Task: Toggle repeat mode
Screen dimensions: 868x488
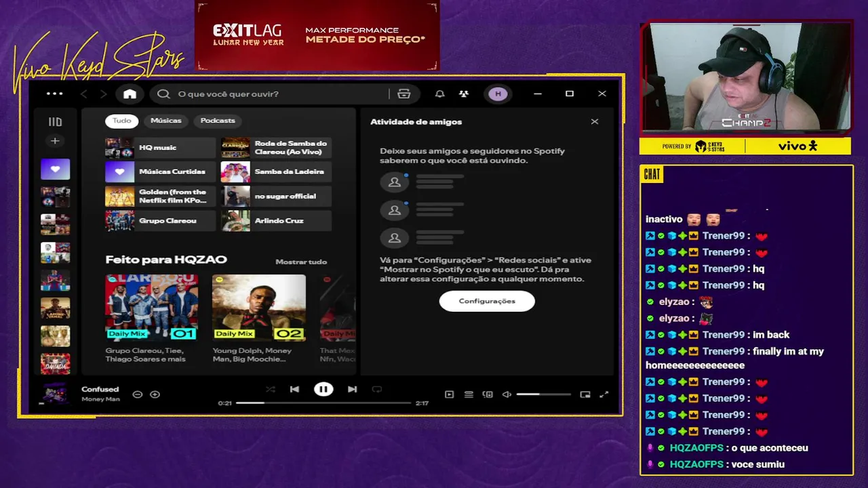Action: [377, 389]
